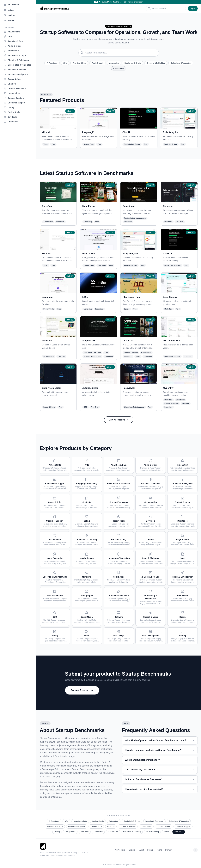The image size is (201, 868).
Task: Click the trophy icon on the Sports card
Action: tap(182, 613)
